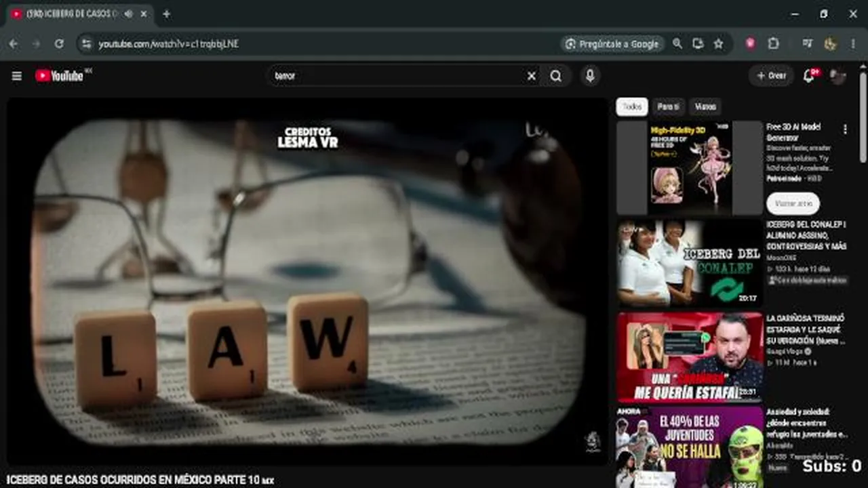The width and height of the screenshot is (868, 488).
Task: Select the ICEBERG DE CASOS browser tab
Action: [80, 14]
